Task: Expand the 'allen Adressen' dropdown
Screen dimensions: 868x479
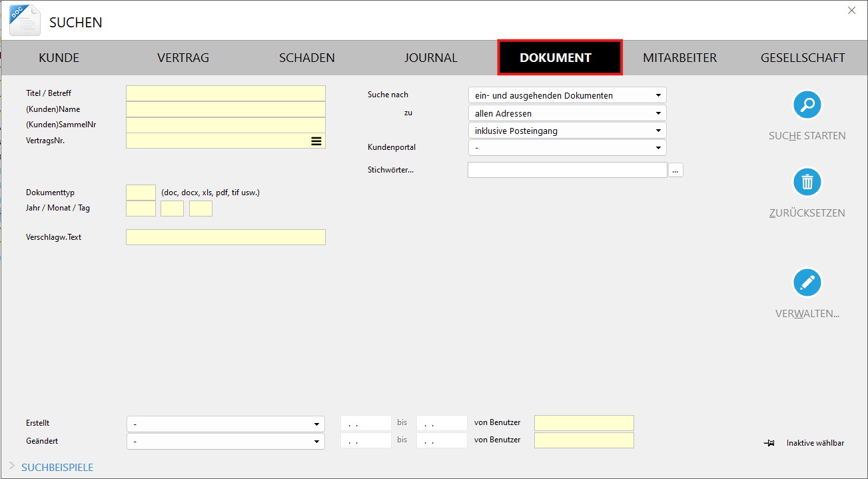Action: (x=566, y=113)
